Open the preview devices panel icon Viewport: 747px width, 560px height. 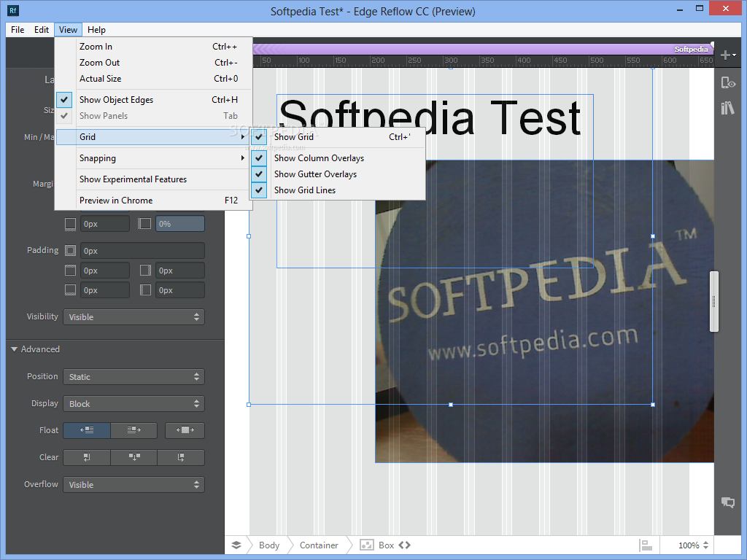pyautogui.click(x=727, y=83)
